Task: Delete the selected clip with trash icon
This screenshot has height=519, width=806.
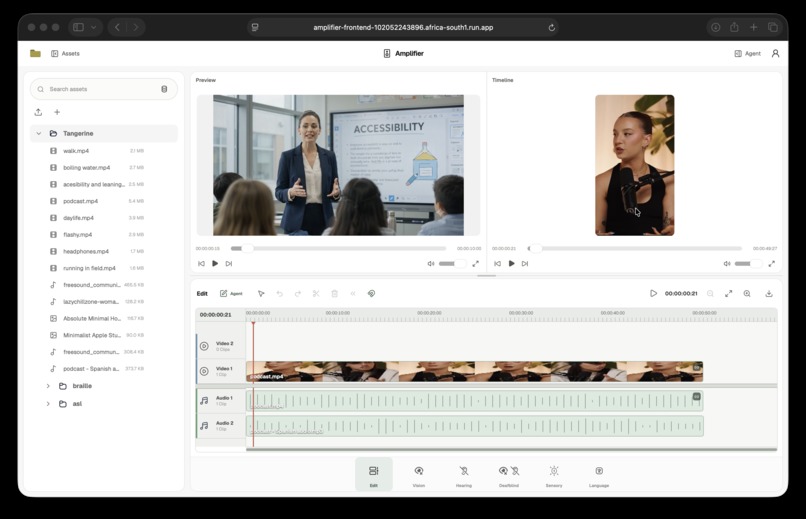Action: [x=335, y=293]
